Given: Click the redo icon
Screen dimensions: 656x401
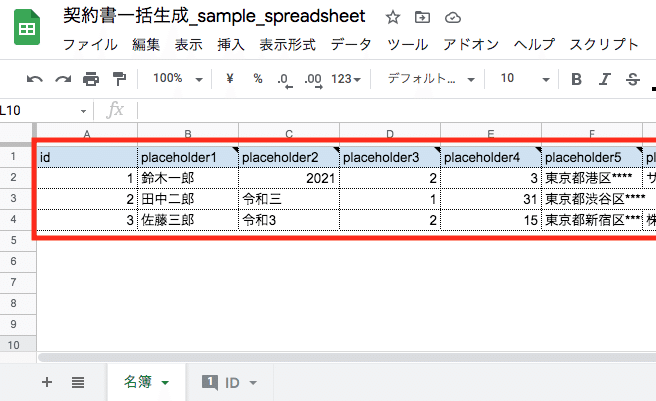Looking at the screenshot, I should [63, 79].
